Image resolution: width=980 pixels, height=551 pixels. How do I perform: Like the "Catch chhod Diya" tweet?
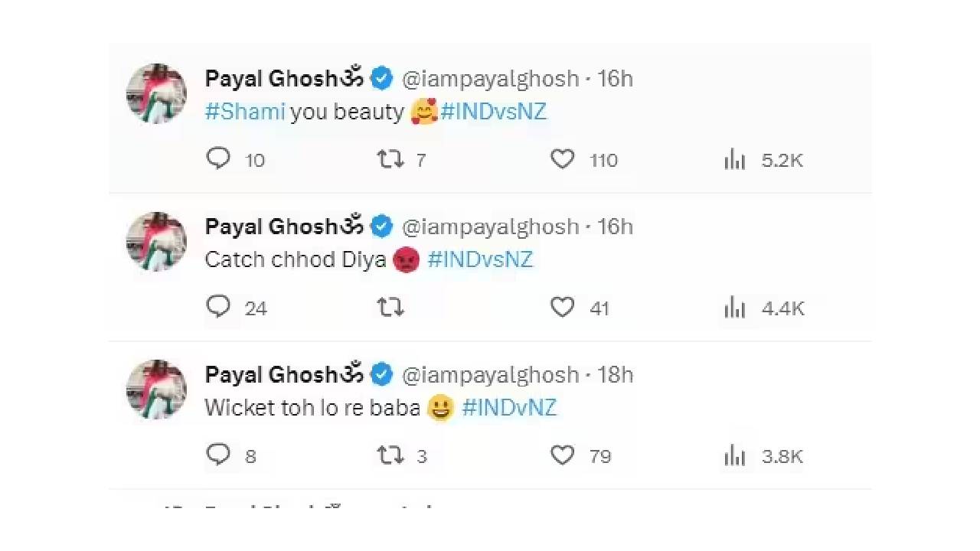tap(563, 308)
